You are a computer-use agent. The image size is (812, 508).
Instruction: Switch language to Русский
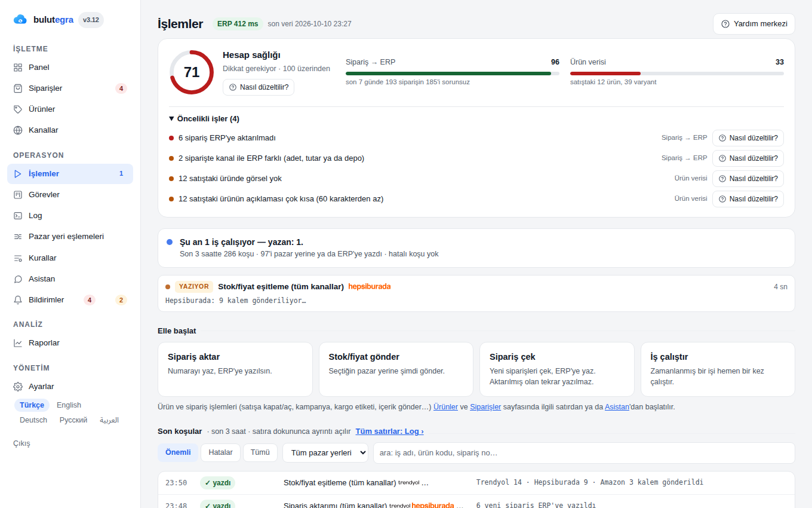[73, 420]
